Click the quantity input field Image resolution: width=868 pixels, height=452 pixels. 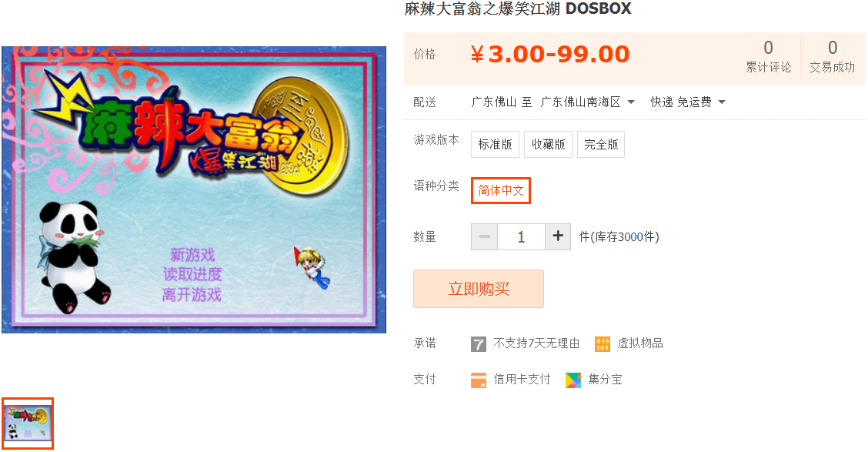[521, 236]
